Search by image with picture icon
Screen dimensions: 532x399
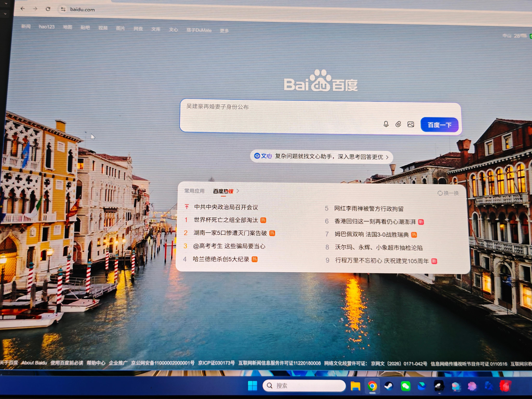click(411, 124)
